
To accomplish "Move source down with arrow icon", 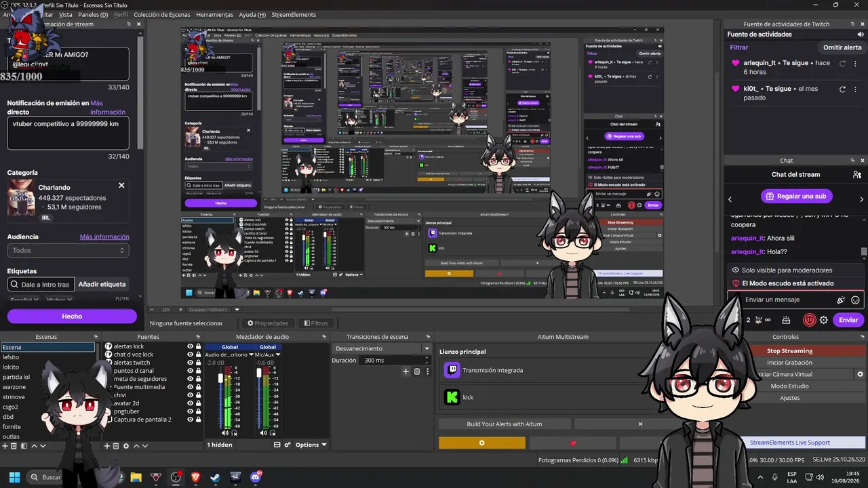I will click(x=145, y=446).
